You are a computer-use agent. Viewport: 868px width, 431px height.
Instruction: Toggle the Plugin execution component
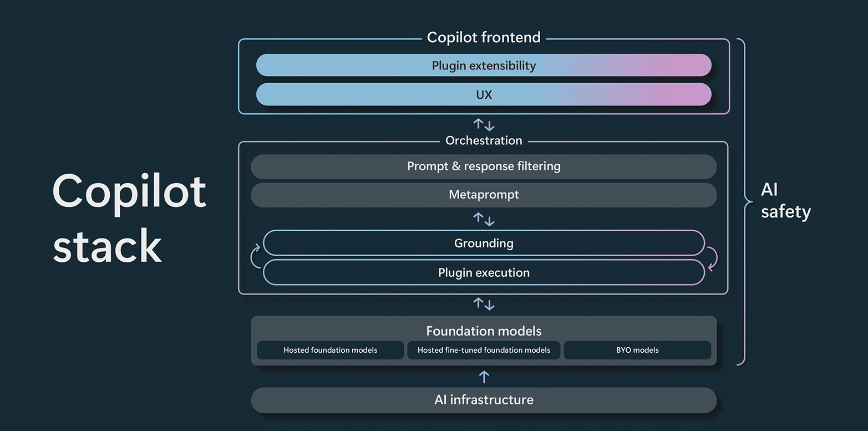[x=483, y=272]
